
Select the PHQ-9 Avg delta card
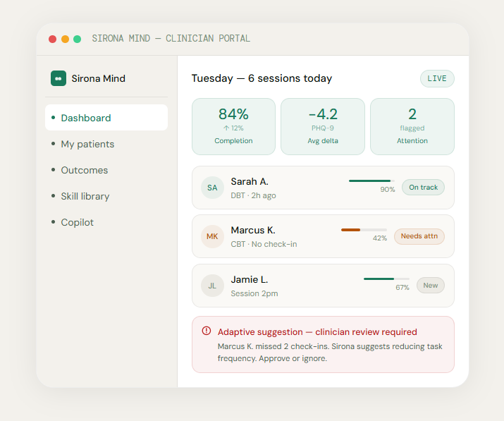coord(323,126)
